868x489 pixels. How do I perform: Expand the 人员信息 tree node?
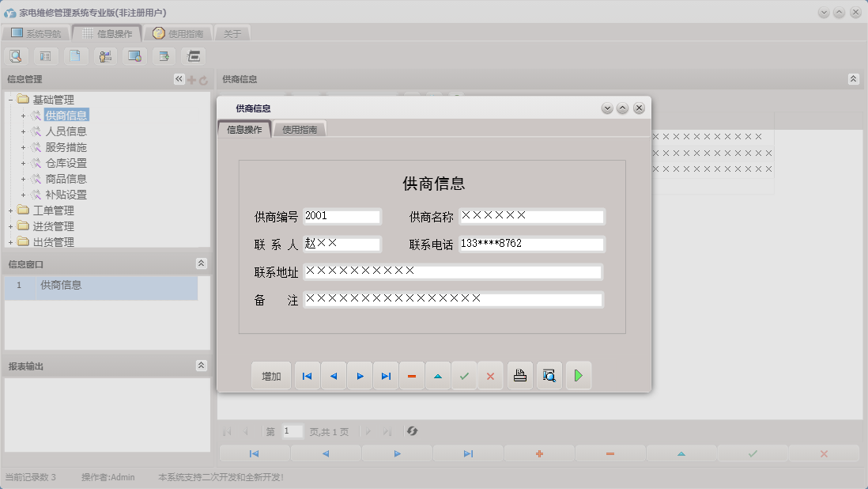click(x=21, y=131)
